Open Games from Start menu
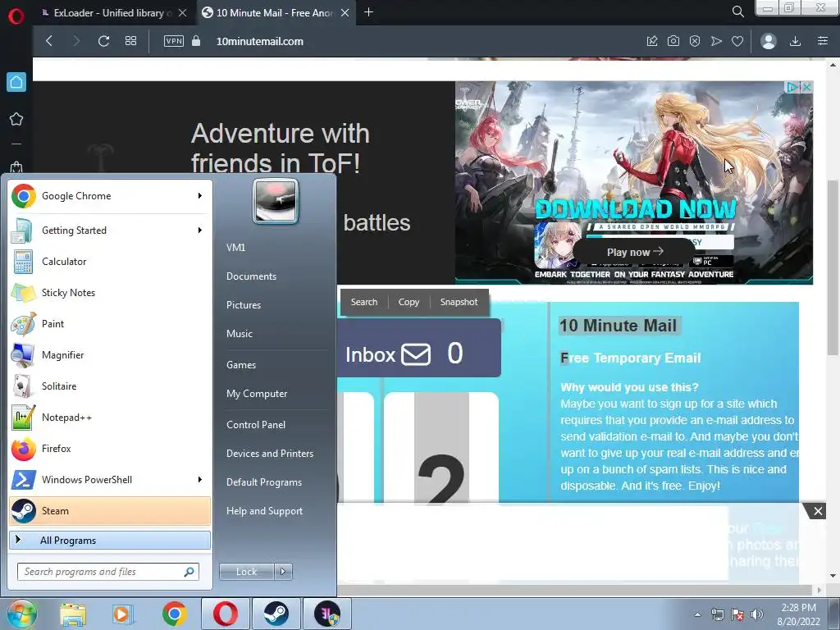Viewport: 840px width, 630px height. pos(241,365)
